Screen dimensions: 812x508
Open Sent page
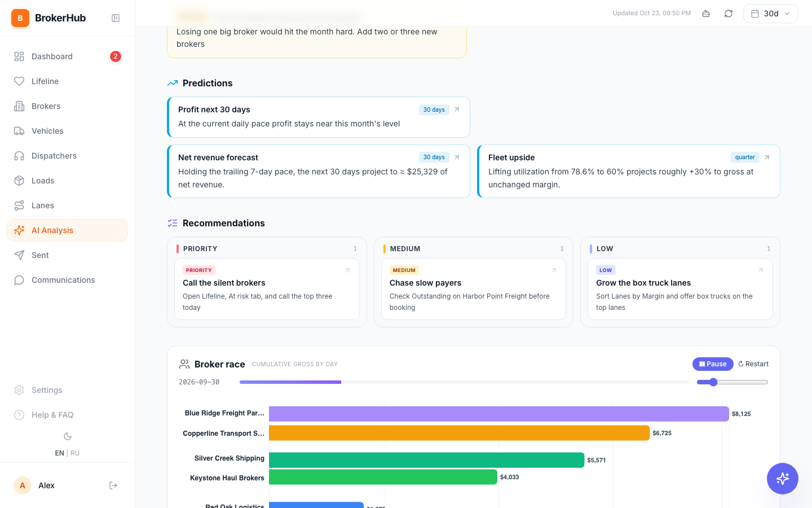68,255
